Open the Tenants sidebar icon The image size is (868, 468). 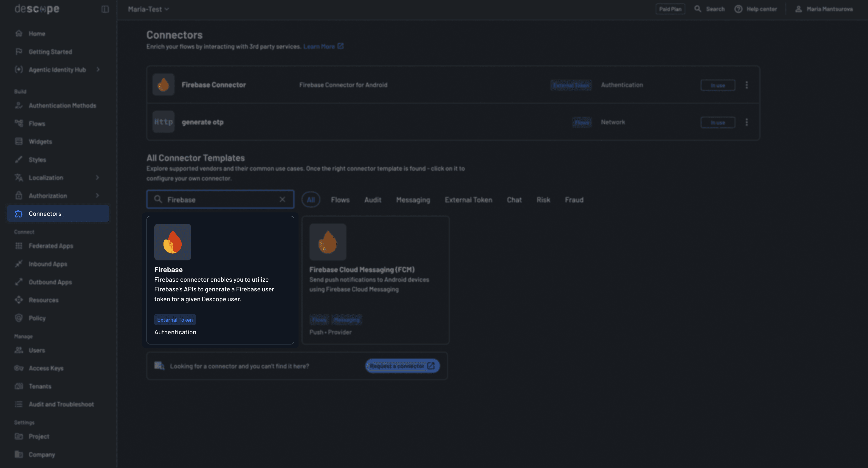coord(19,386)
